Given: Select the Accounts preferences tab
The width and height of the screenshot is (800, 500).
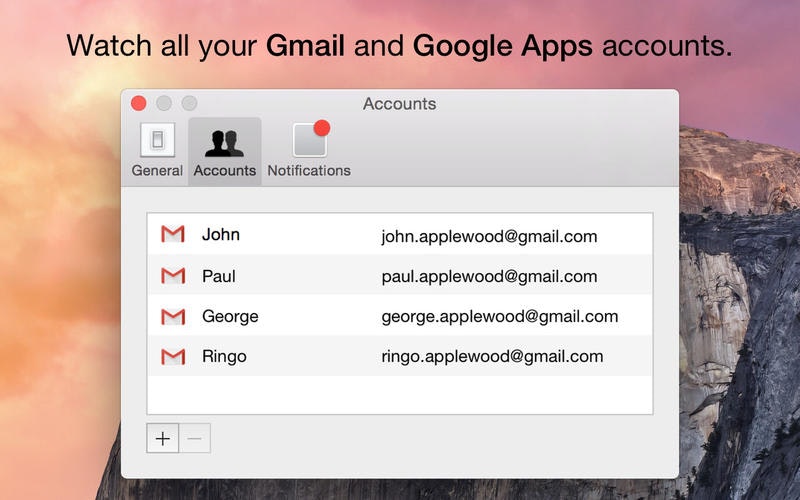Looking at the screenshot, I should pos(224,151).
